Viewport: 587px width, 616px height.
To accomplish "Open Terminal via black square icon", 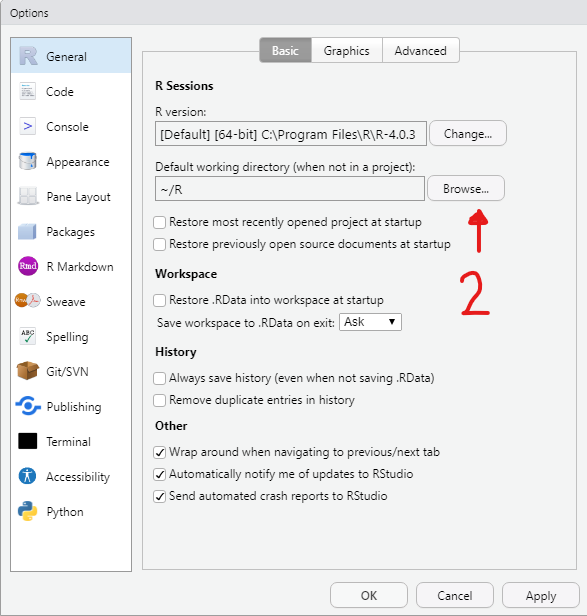I will pyautogui.click(x=28, y=441).
